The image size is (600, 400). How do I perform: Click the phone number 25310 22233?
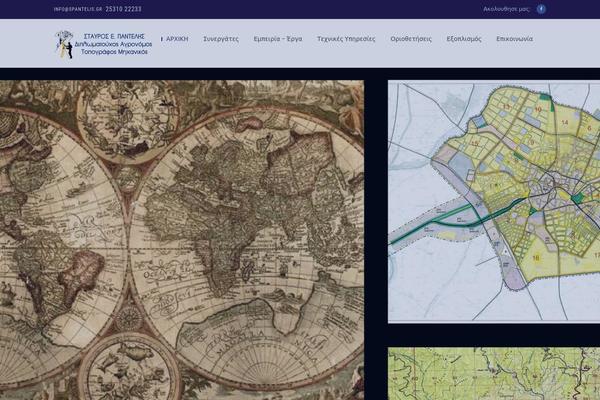pyautogui.click(x=123, y=9)
